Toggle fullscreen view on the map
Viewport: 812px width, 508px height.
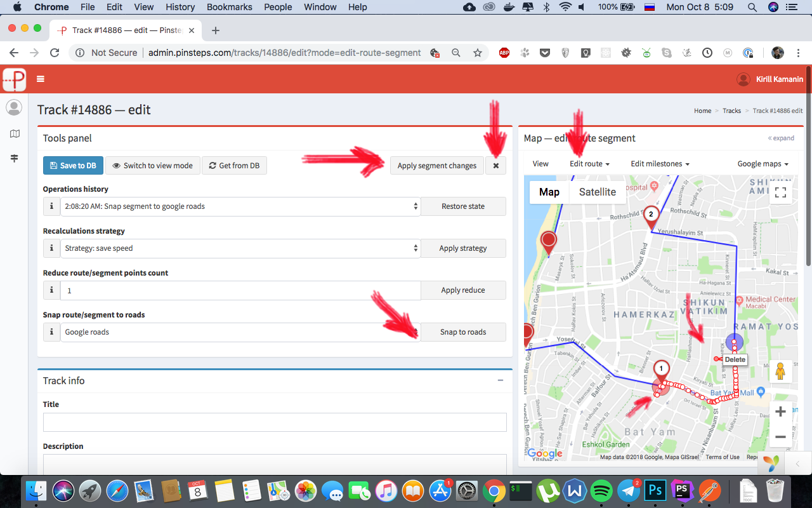click(x=781, y=192)
